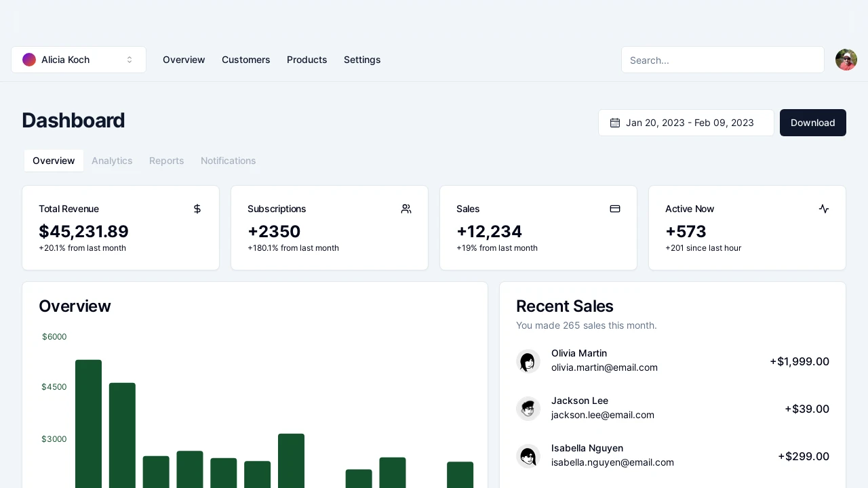Viewport: 868px width, 488px height.
Task: Click the activity pulse icon in Active Now card
Action: pyautogui.click(x=824, y=209)
